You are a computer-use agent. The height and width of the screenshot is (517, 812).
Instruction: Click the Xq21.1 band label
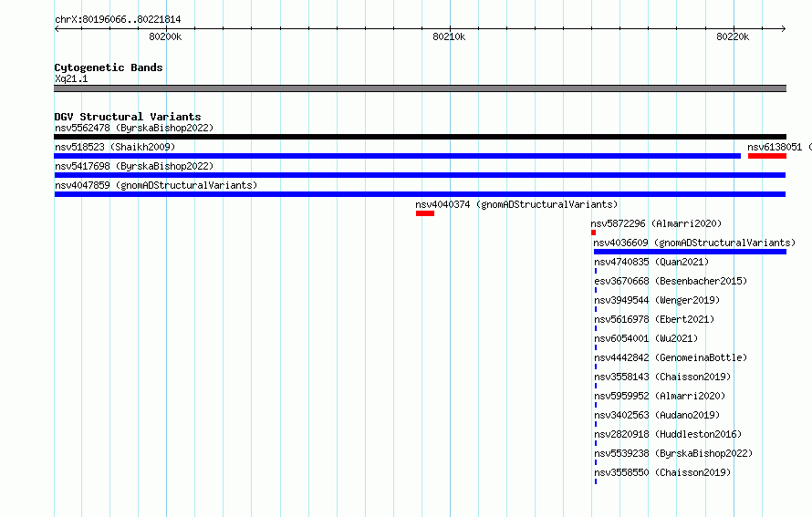(x=71, y=78)
